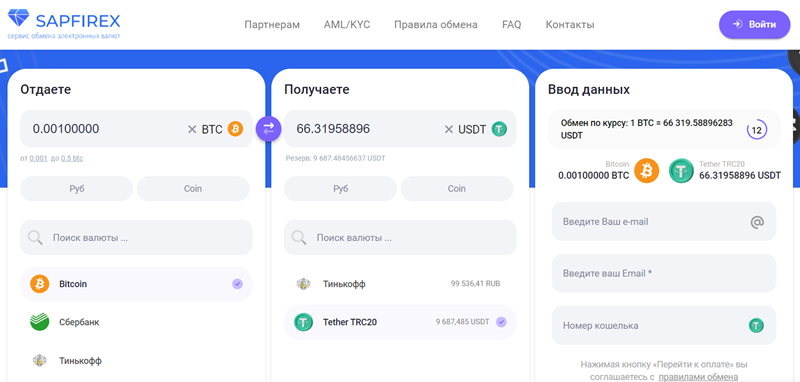Click the Войти login button
This screenshot has height=382, width=800.
tap(755, 24)
